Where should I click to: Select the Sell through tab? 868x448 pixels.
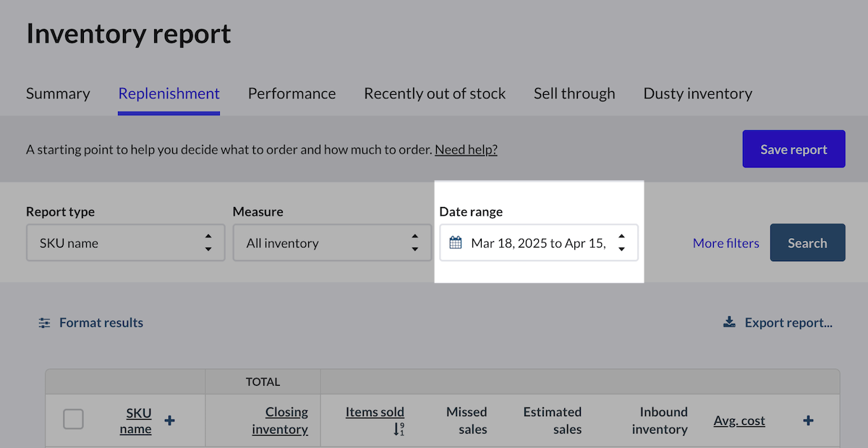(574, 93)
